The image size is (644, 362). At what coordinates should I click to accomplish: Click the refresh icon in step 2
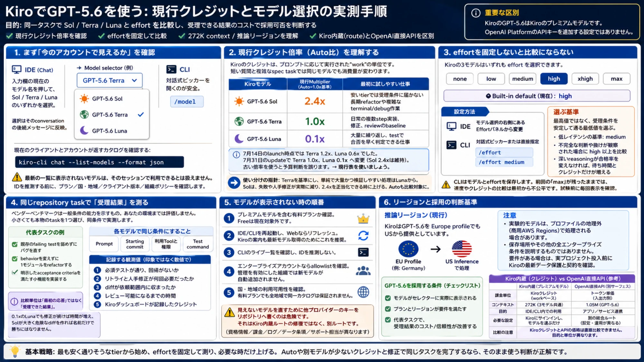(x=363, y=236)
